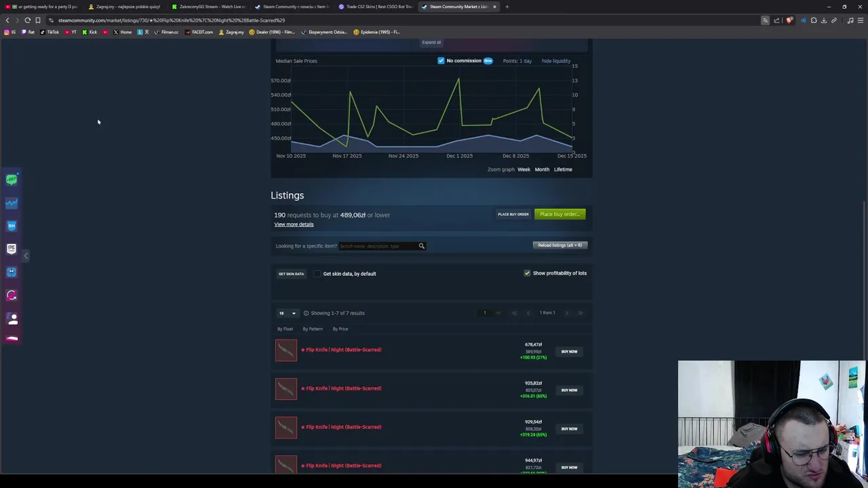Open the Brave Shields lion icon

point(789,20)
